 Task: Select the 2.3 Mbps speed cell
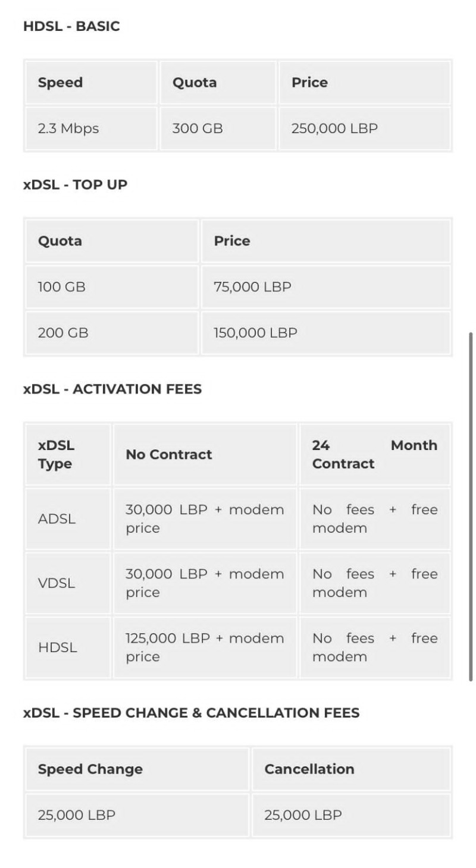pyautogui.click(x=92, y=128)
